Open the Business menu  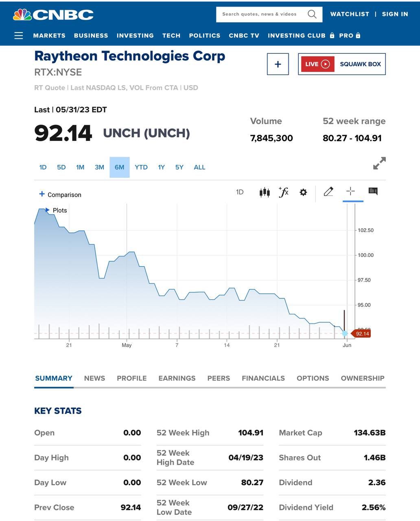click(91, 35)
